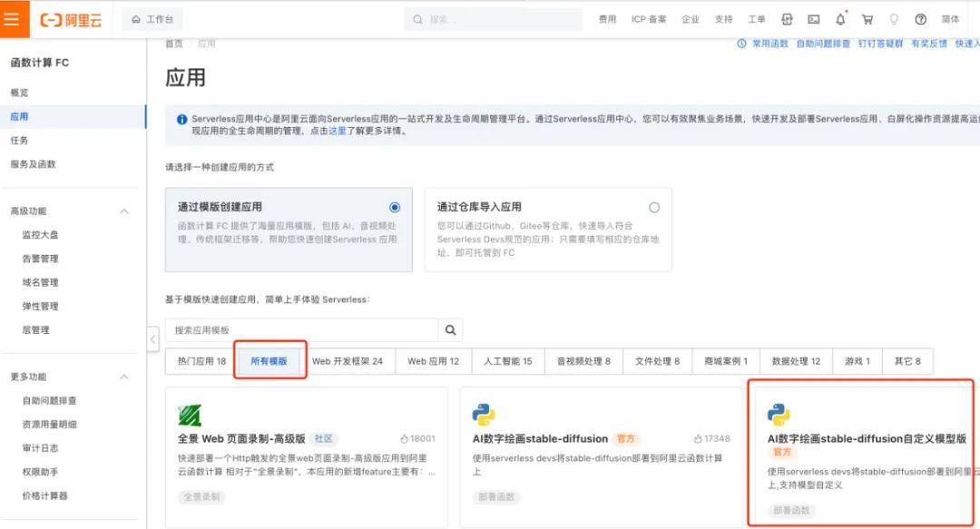The image size is (980, 529).
Task: Open 有奖反馈 link
Action: coord(929,44)
